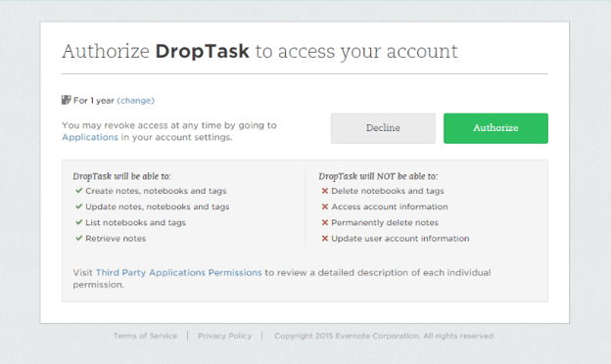Image resolution: width=611 pixels, height=364 pixels.
Task: Click the checkmark next to Create notes
Action: [78, 191]
